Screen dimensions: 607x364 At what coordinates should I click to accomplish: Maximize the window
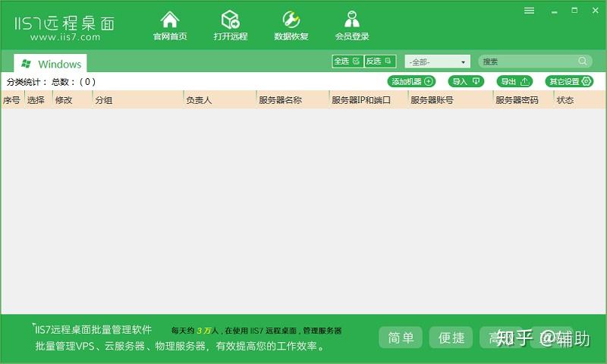click(574, 11)
